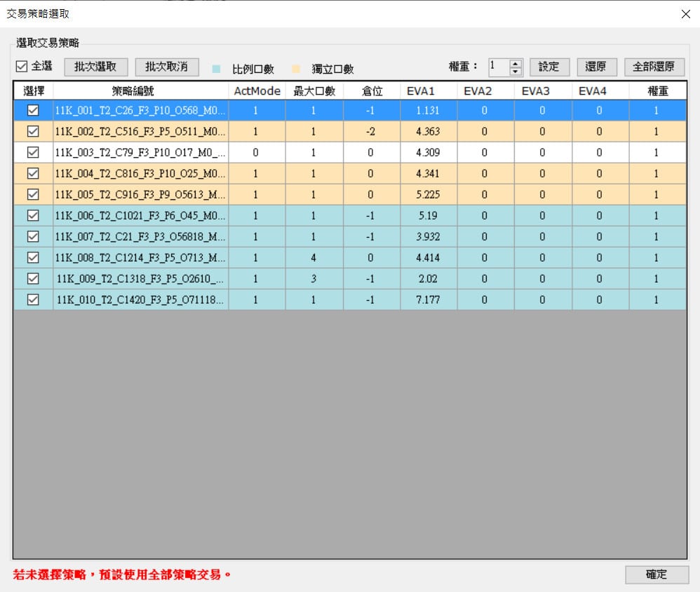
Task: Click ActMode value 0 in 11K_003 row
Action: [x=256, y=152]
